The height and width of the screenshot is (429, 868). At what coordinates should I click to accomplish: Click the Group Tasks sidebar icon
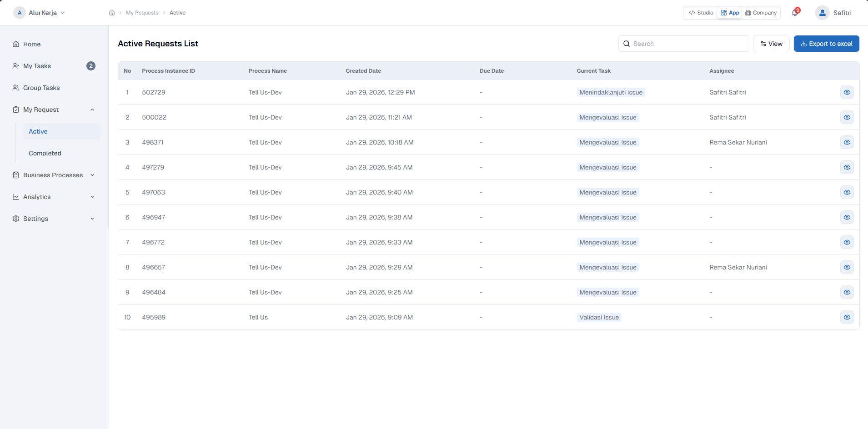[x=16, y=88]
